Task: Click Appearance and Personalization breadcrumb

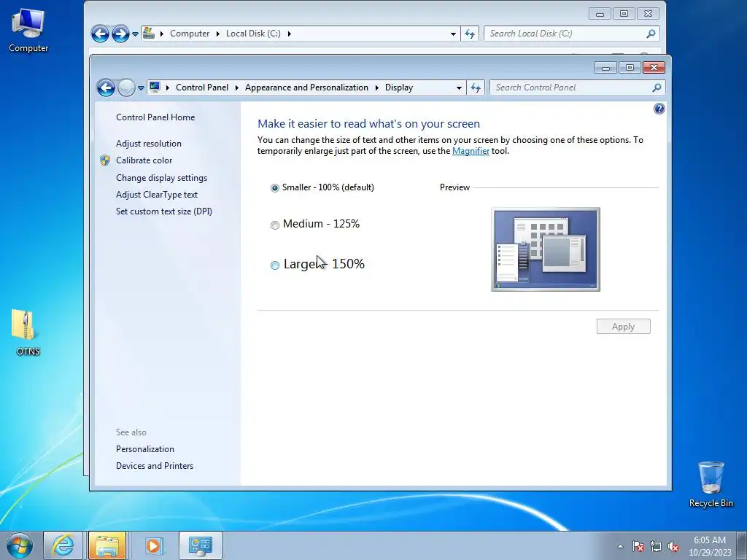Action: click(306, 87)
